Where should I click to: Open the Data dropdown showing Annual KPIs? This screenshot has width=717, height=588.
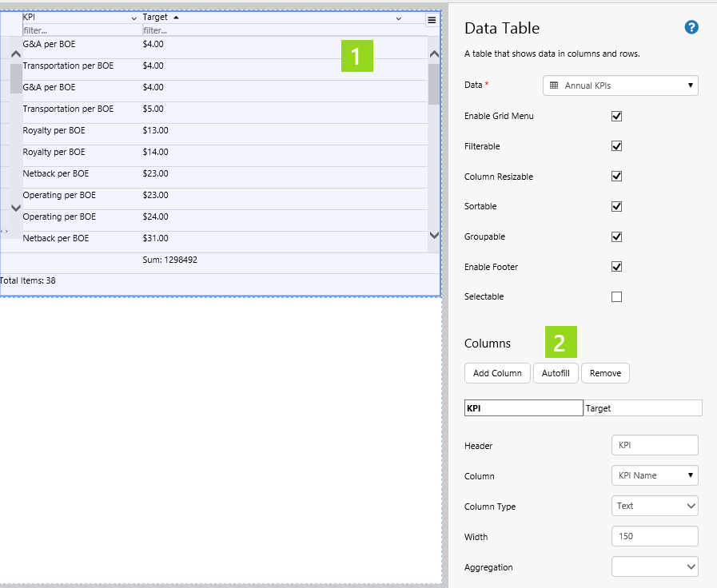620,85
